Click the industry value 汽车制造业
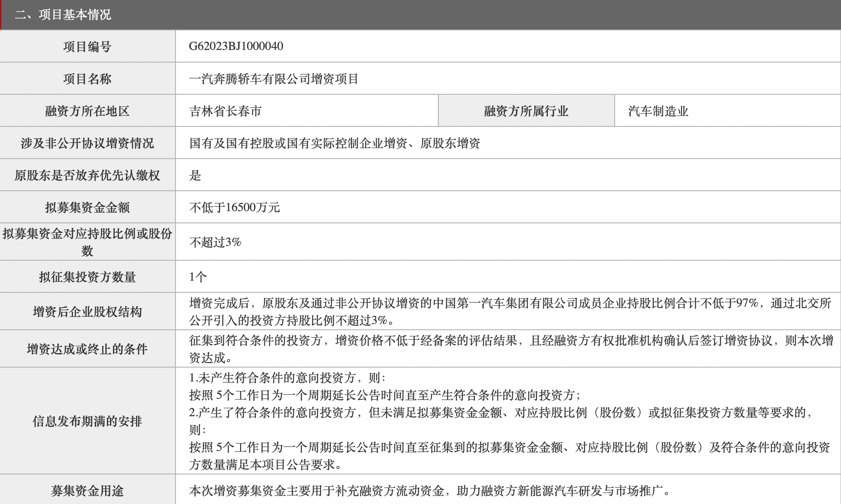The height and width of the screenshot is (504, 841). click(658, 111)
